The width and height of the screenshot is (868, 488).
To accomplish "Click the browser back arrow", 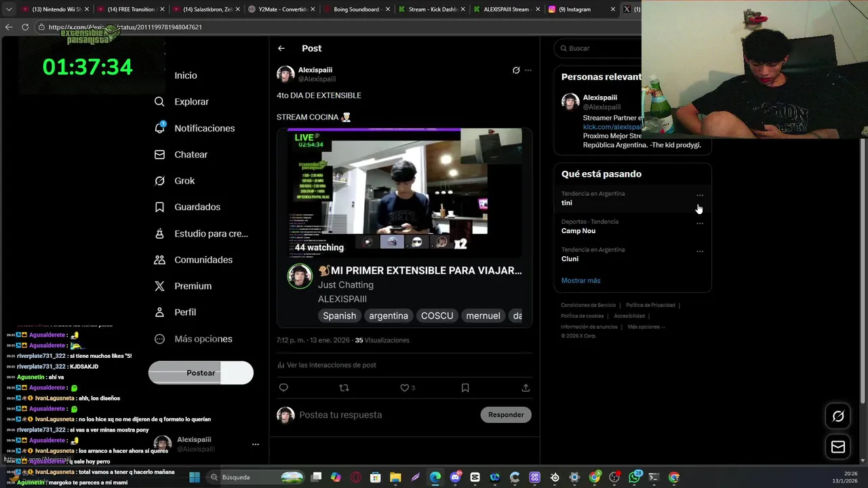I will [9, 27].
